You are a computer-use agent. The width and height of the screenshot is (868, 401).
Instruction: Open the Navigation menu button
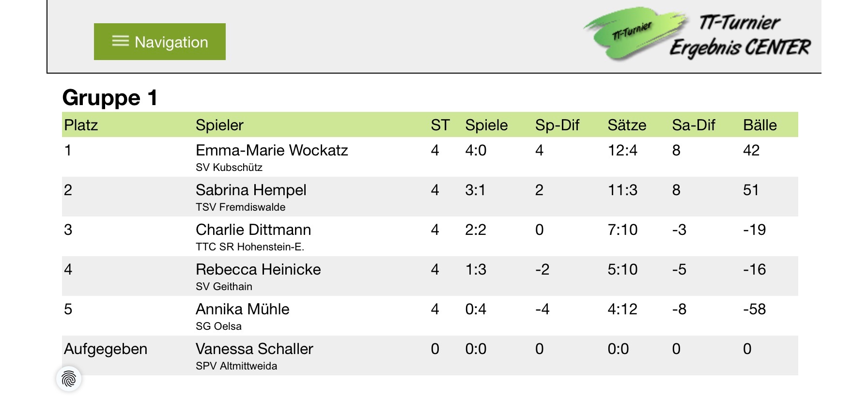coord(160,42)
